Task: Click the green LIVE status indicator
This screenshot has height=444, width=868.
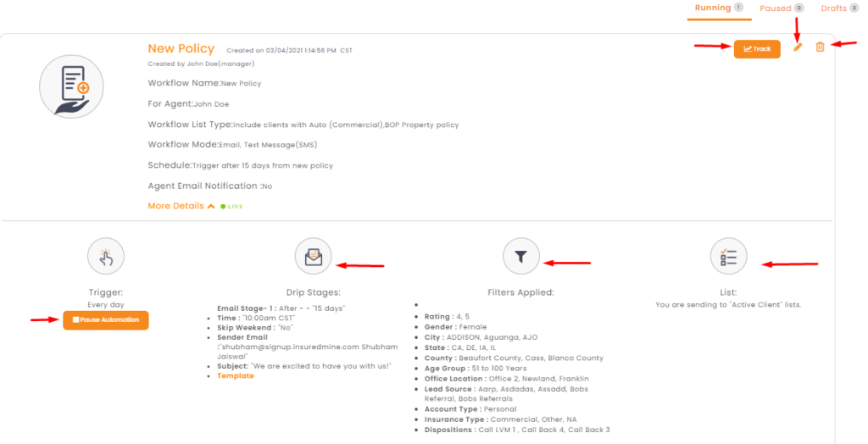Action: tap(232, 207)
